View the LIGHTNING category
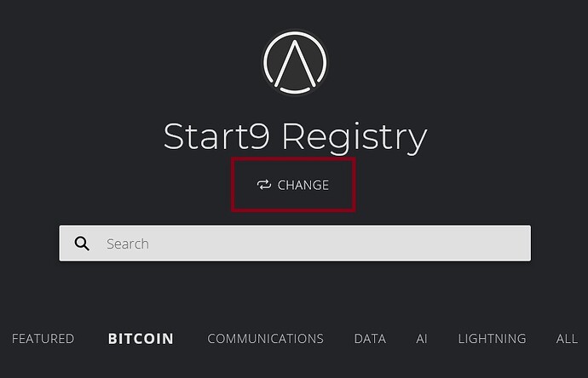The width and height of the screenshot is (588, 378). pos(492,339)
